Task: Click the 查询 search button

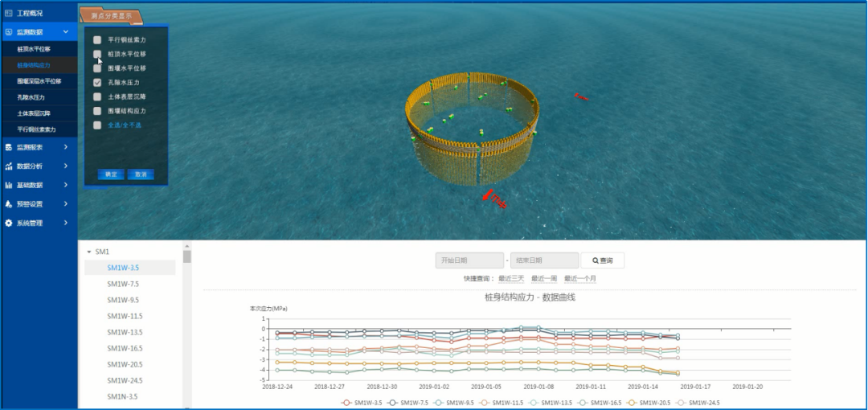Action: coord(602,260)
